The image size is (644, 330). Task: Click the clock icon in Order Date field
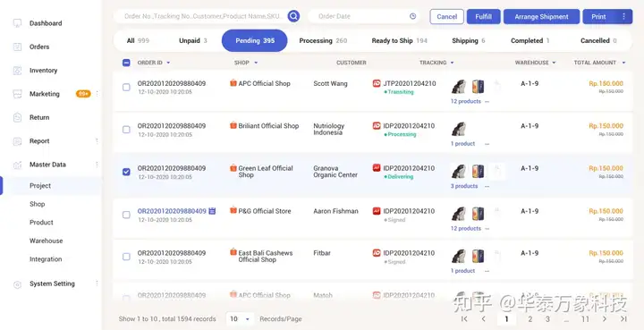click(412, 16)
